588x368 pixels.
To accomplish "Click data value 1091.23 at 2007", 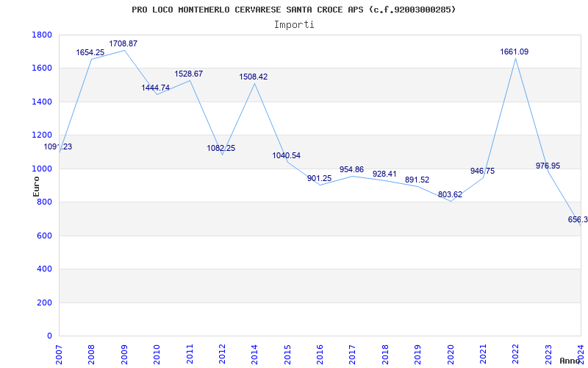I will tap(58, 147).
